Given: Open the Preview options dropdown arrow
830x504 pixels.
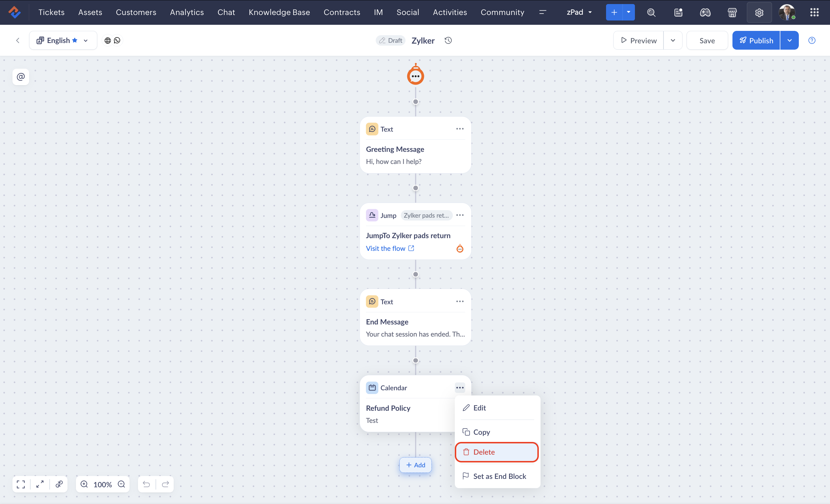Looking at the screenshot, I should click(673, 40).
